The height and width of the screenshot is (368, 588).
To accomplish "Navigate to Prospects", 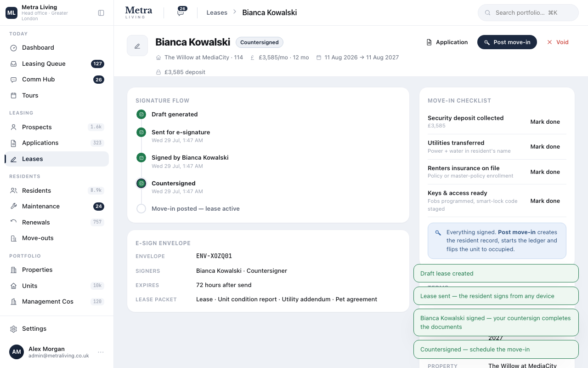I will point(57,127).
